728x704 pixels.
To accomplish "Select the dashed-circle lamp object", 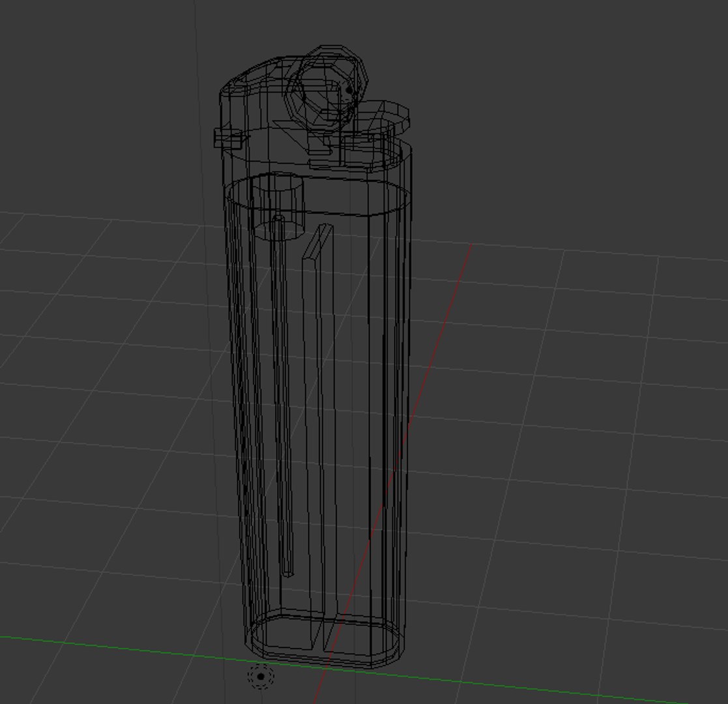I will click(261, 676).
